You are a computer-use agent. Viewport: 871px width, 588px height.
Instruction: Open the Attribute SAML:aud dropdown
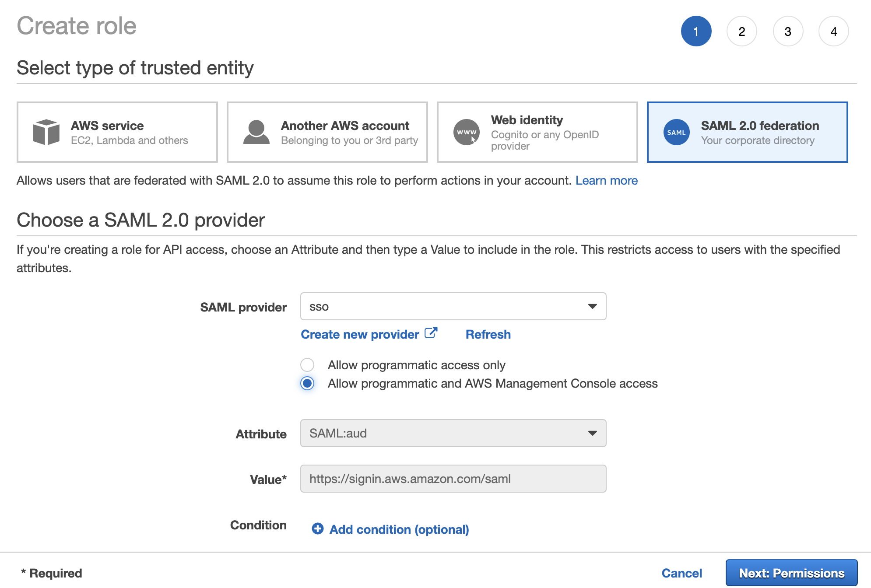[453, 433]
